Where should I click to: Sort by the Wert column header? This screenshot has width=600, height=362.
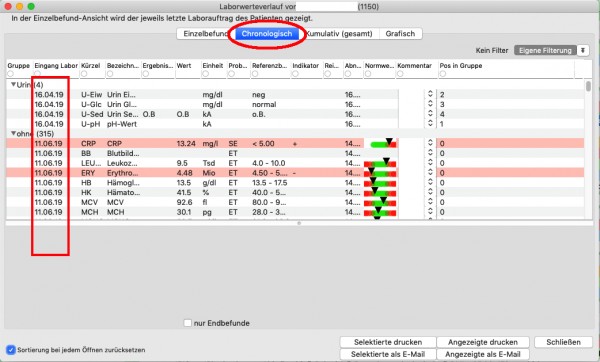pos(184,65)
